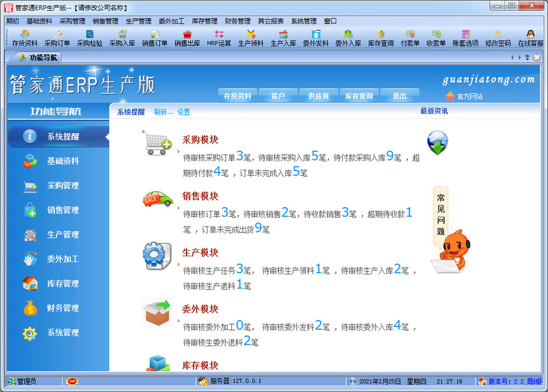Image resolution: width=548 pixels, height=392 pixels.
Task: Click the 刷新 link in 系统提醒
Action: (163, 112)
